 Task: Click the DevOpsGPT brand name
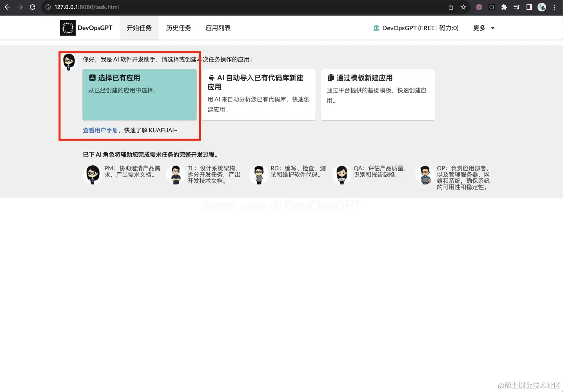(95, 28)
